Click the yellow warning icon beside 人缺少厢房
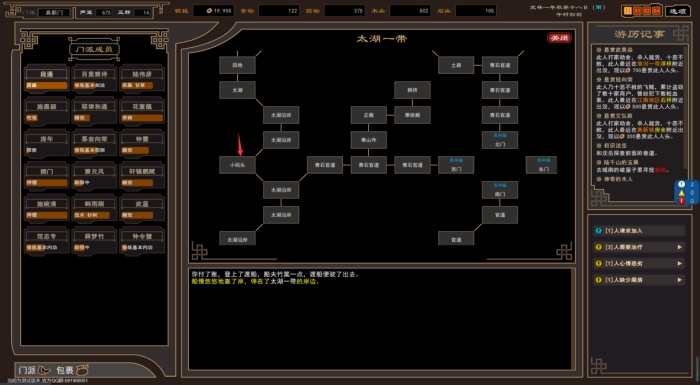This screenshot has height=385, width=700. (x=599, y=280)
